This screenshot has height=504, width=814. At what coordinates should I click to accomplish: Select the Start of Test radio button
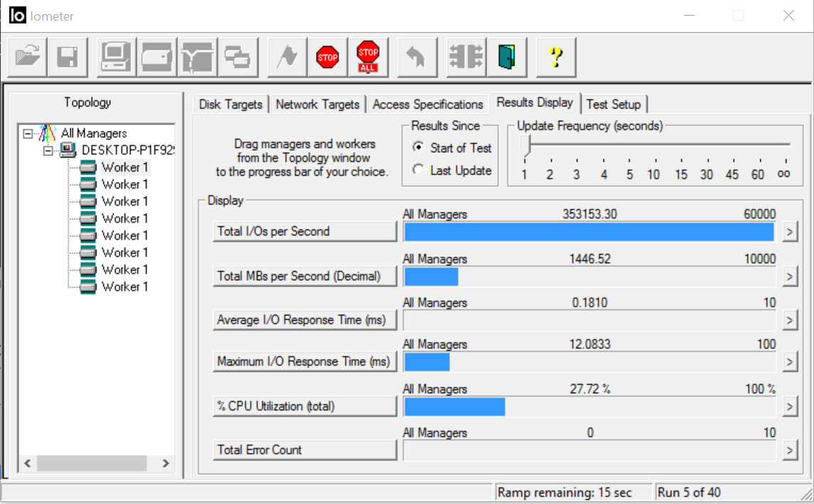[419, 148]
